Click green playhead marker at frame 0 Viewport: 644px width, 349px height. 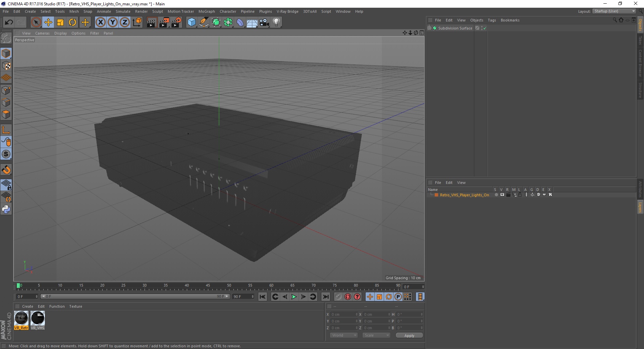pyautogui.click(x=18, y=286)
